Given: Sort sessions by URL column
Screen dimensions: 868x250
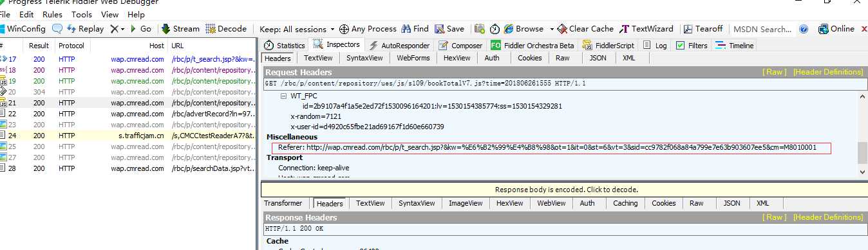Looking at the screenshot, I should tap(212, 46).
